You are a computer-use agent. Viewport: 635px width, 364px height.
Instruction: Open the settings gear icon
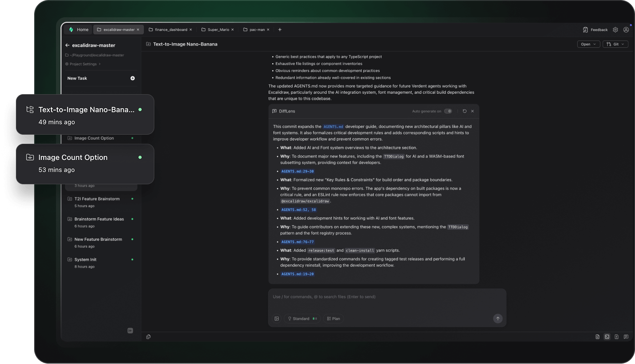tap(615, 30)
